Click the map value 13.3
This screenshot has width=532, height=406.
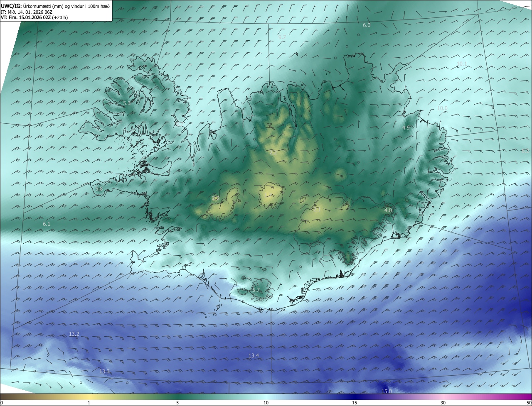[x=104, y=372]
